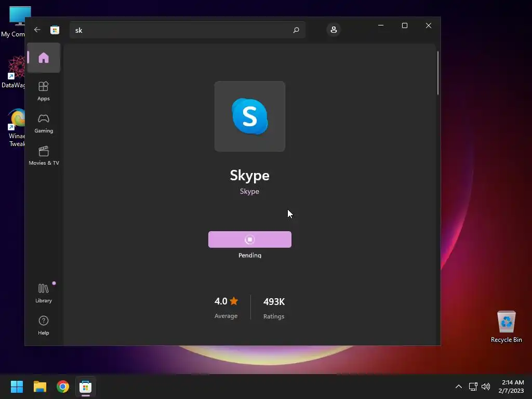
Task: Click the network tray icon
Action: [x=473, y=387]
